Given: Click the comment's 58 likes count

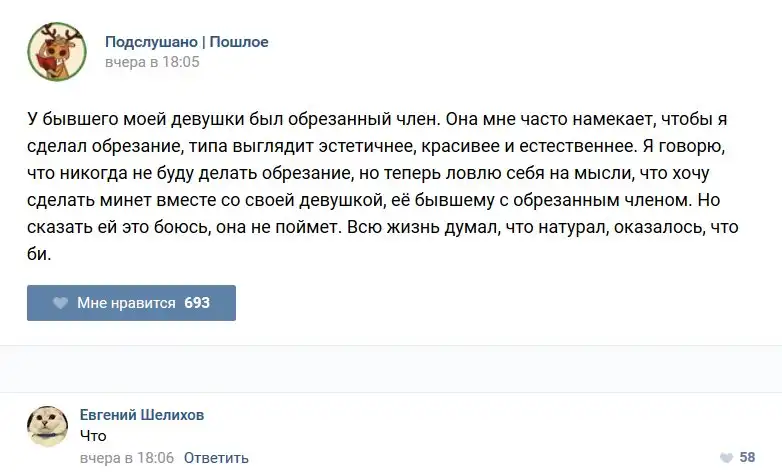Looking at the screenshot, I should click(747, 458).
